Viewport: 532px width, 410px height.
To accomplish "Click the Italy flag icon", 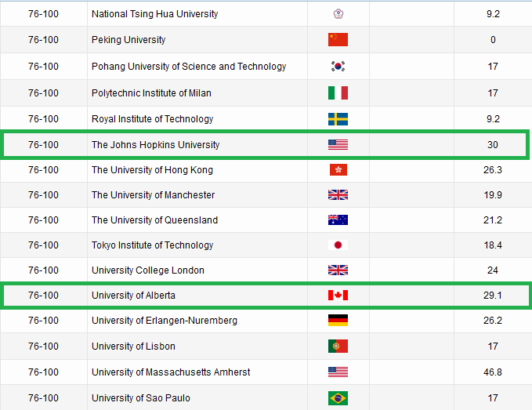I will point(338,93).
